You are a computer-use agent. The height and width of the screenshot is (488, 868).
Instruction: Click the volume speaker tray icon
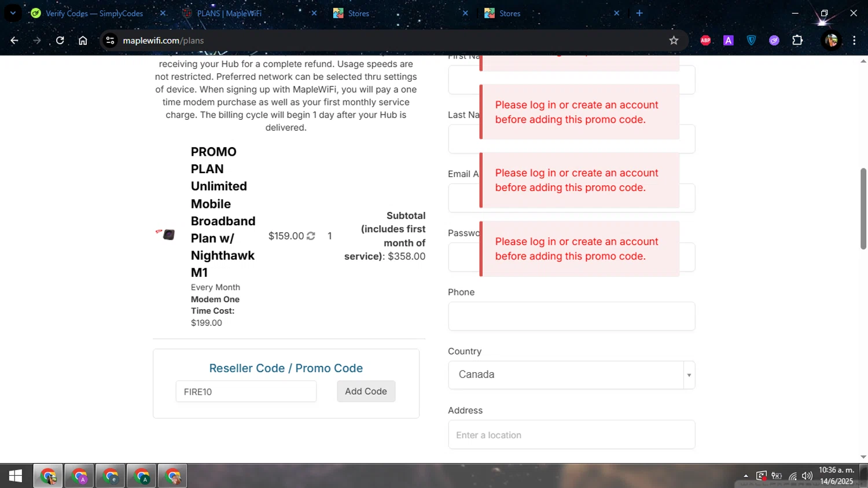click(807, 476)
